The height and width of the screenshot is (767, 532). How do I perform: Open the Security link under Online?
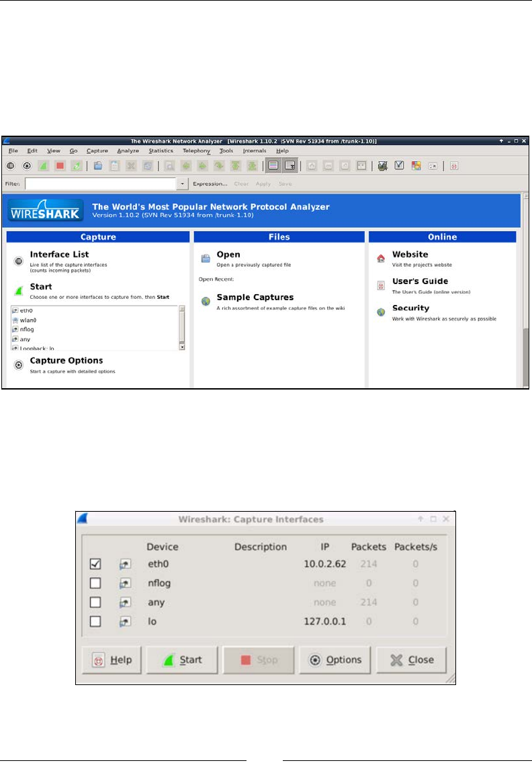(410, 308)
